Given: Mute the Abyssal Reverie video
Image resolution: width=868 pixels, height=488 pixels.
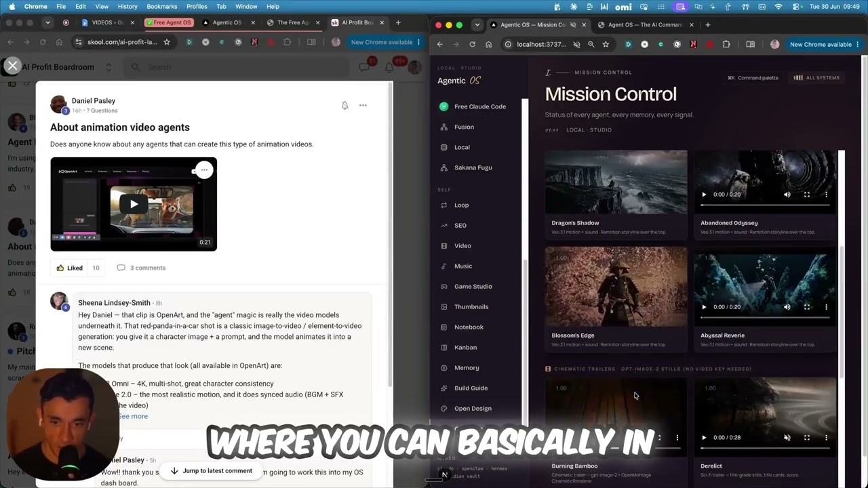Looking at the screenshot, I should (x=787, y=307).
